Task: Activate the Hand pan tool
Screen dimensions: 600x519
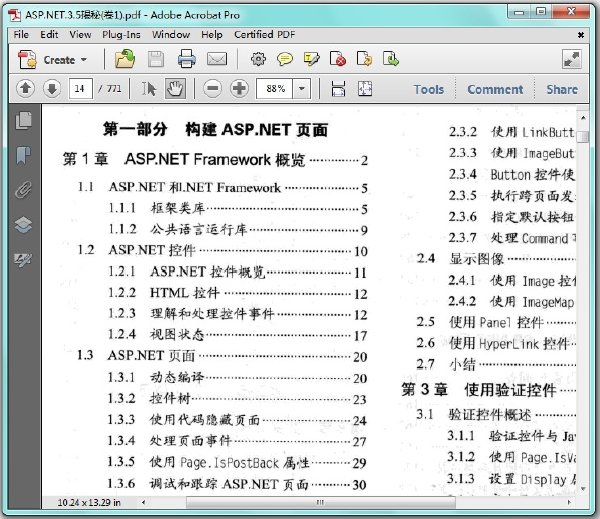Action: [x=175, y=89]
